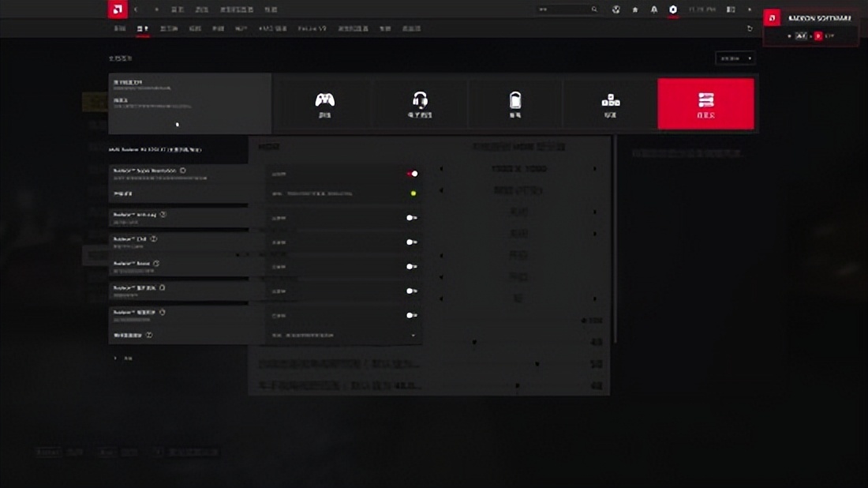868x488 pixels.
Task: Open the 性能 Performance menu
Action: 271,9
